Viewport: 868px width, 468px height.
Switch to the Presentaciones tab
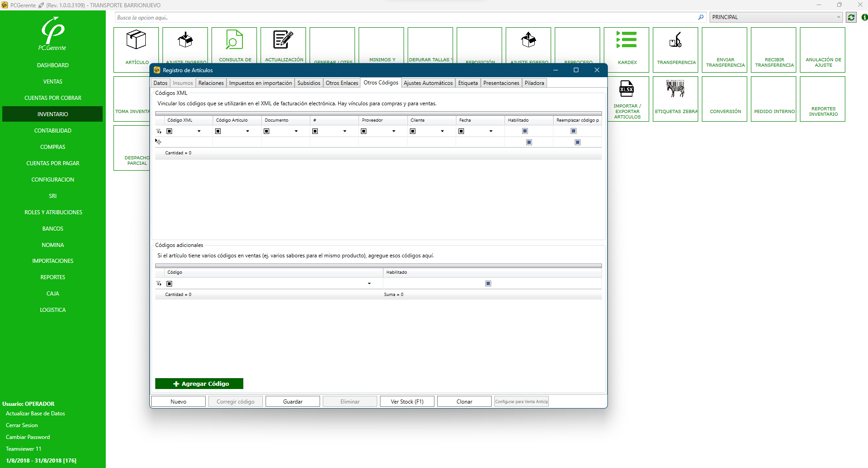tap(501, 83)
